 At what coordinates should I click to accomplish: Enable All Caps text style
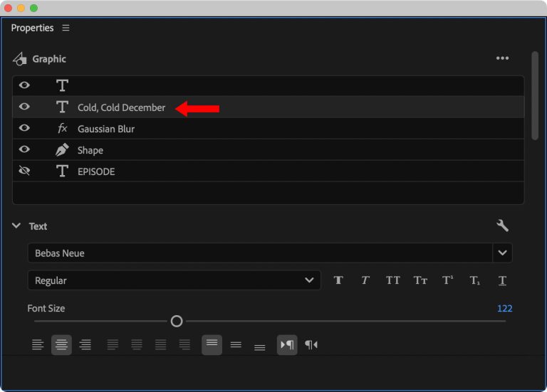pos(392,280)
